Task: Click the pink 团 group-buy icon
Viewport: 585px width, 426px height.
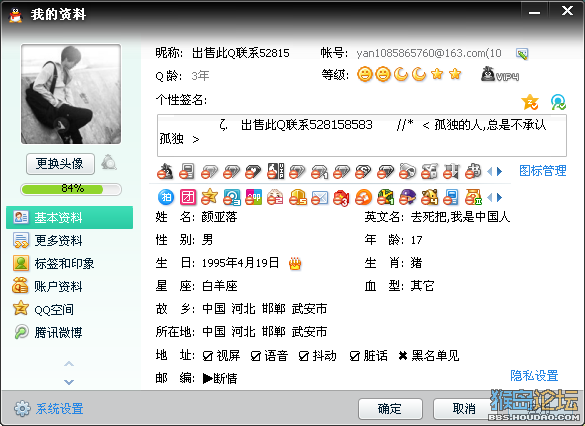Action: click(x=188, y=197)
